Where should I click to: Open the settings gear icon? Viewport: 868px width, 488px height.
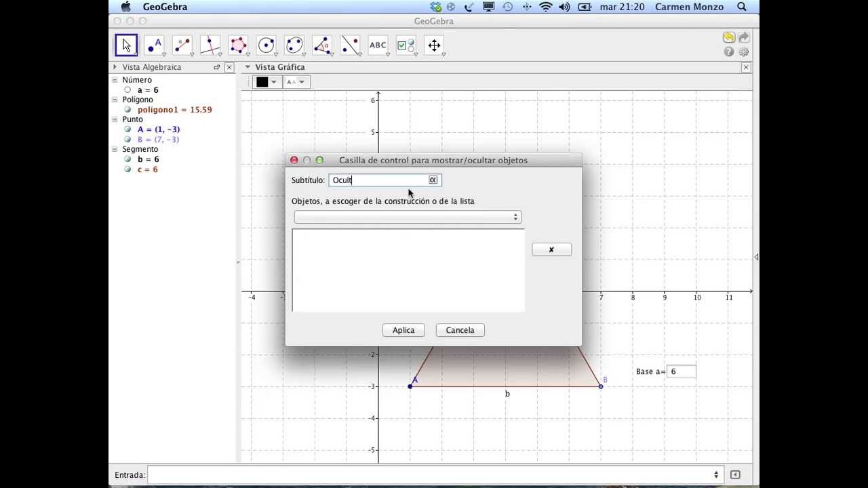744,52
